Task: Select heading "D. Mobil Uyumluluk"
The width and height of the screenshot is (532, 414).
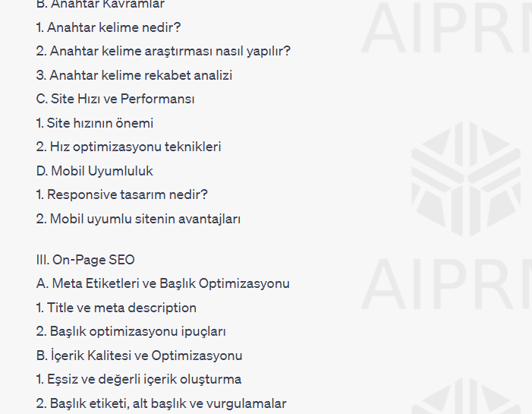Action: [x=94, y=171]
